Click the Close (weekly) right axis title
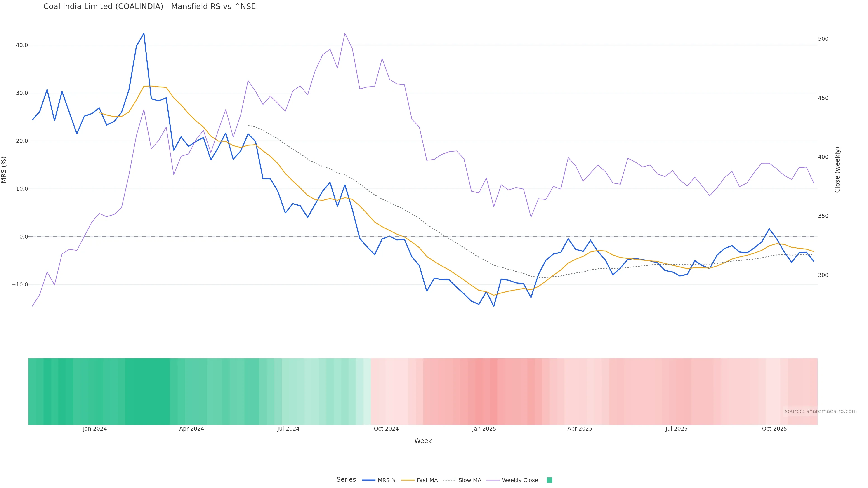 pos(837,170)
